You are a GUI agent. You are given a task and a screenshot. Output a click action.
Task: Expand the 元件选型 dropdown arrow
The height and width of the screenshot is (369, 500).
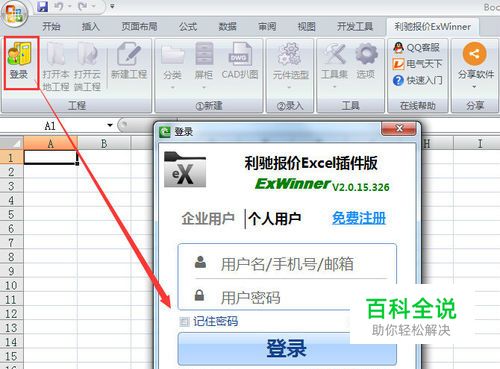tap(289, 87)
